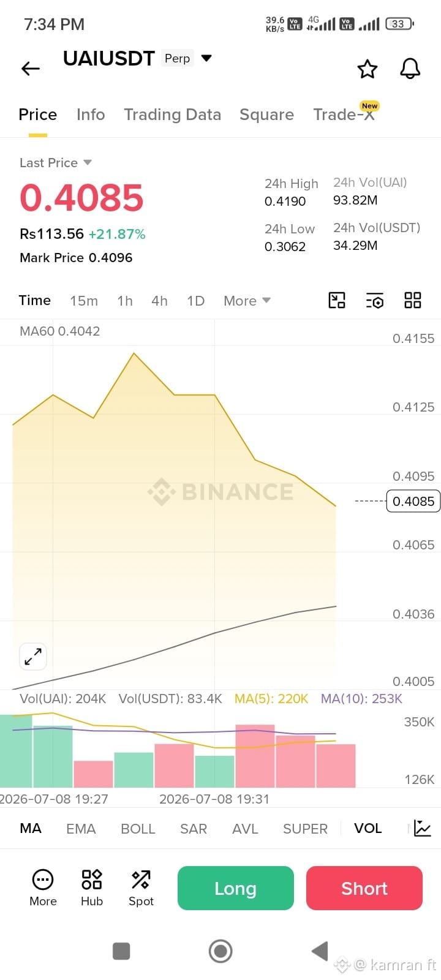Image resolution: width=441 pixels, height=980 pixels.
Task: Tap the red Short button
Action: pos(364,888)
